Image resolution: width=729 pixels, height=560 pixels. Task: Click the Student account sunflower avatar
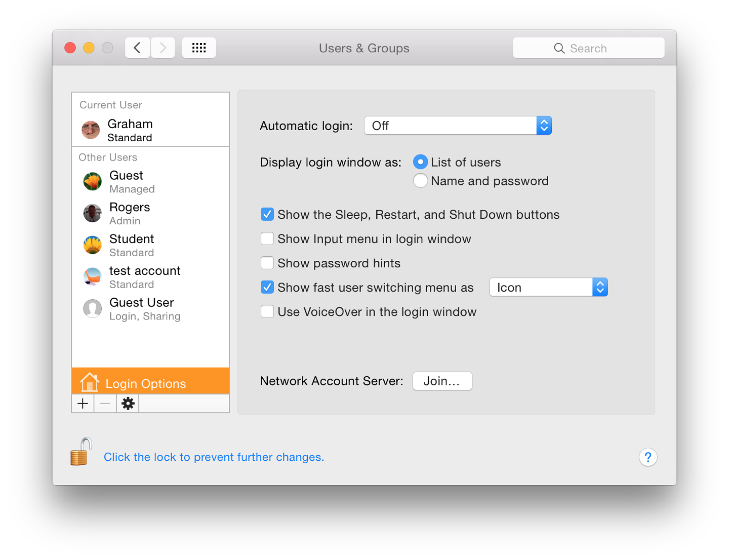(93, 245)
